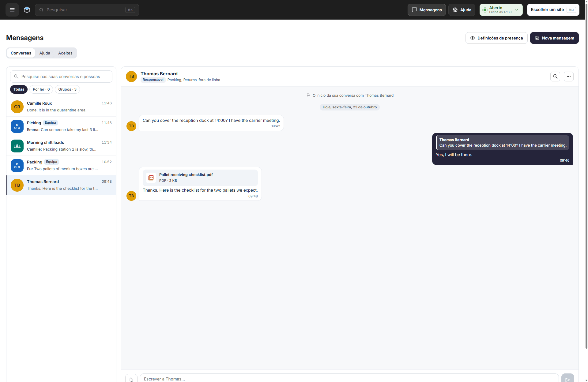
Task: Open the PDF file icon in attachment
Action: pyautogui.click(x=151, y=178)
